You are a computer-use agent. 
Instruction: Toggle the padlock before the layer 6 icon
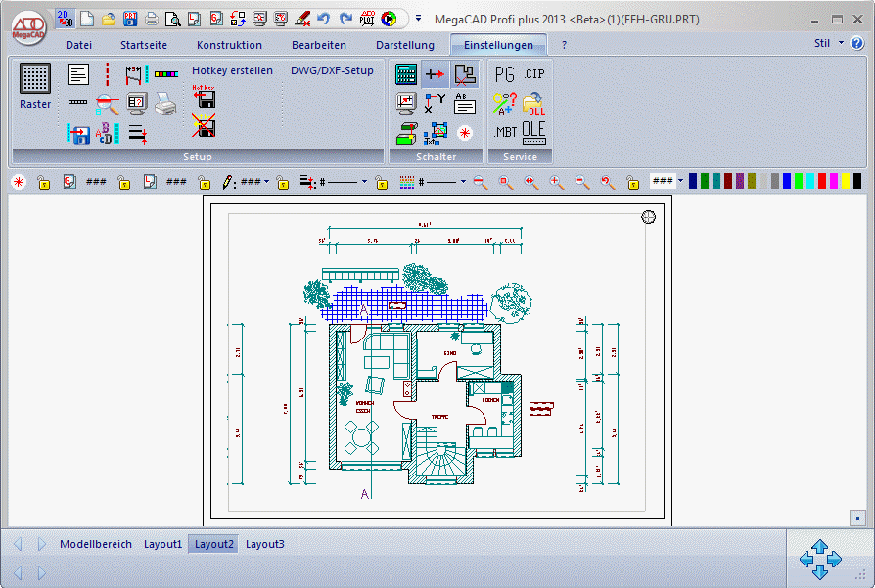[43, 182]
